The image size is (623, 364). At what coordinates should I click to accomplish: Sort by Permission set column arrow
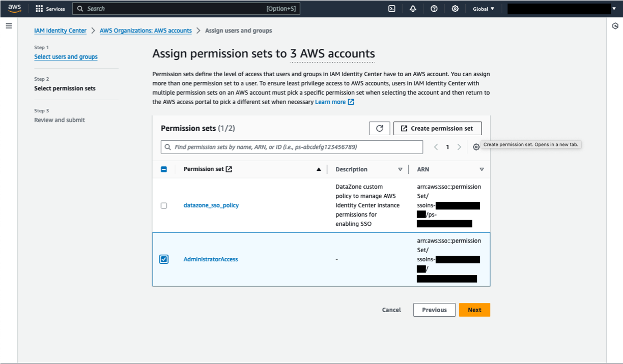pyautogui.click(x=319, y=169)
